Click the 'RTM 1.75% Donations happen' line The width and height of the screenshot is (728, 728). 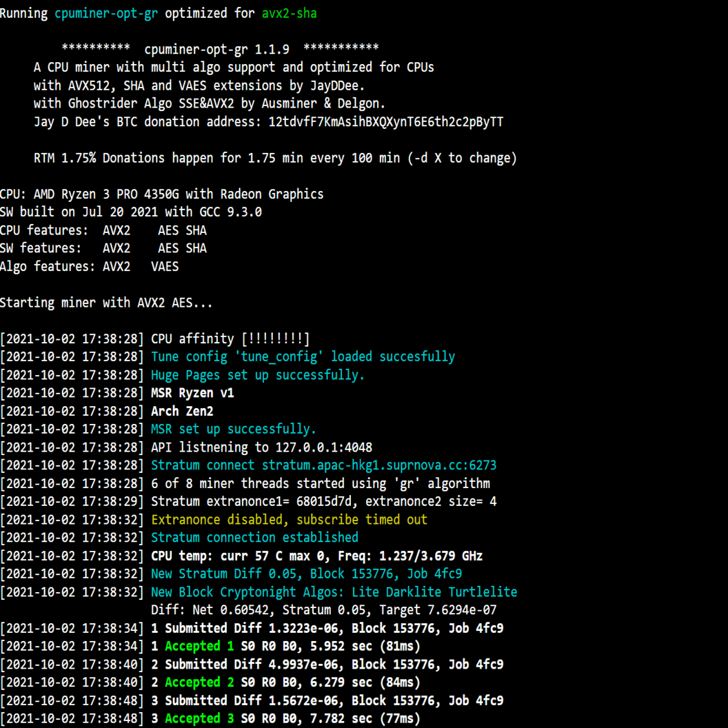(x=275, y=158)
